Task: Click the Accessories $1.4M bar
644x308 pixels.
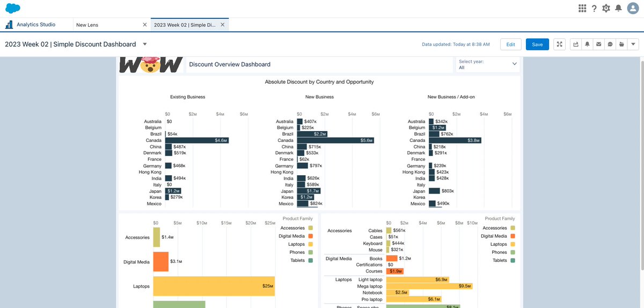Action: click(156, 237)
